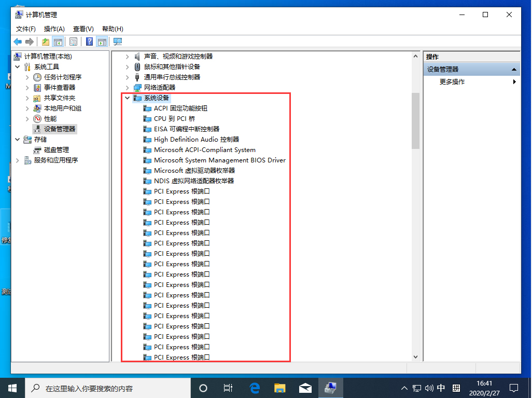
Task: Click the blue Help icon in the toolbar
Action: pos(89,42)
